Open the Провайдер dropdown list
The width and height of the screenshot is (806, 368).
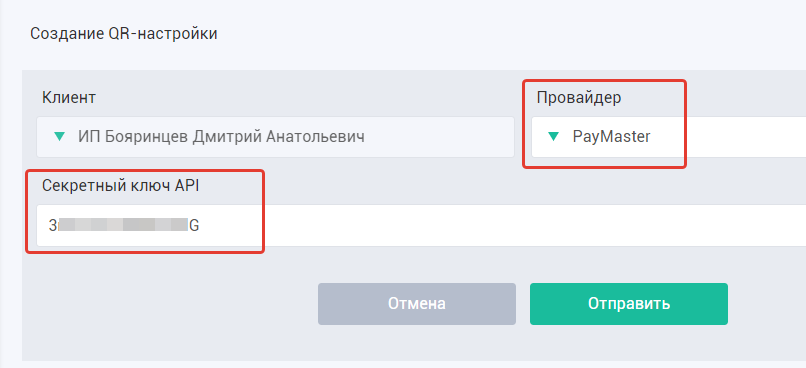669,137
